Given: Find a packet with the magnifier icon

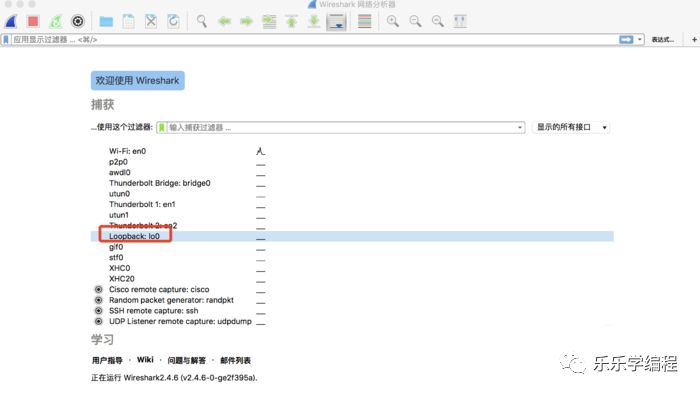Looking at the screenshot, I should coord(202,21).
